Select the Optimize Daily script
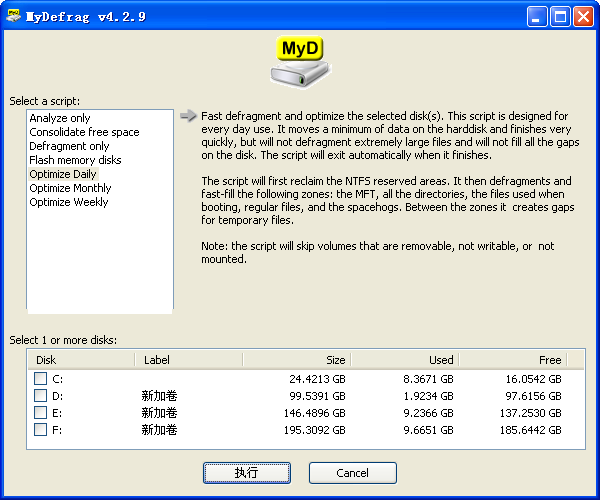The height and width of the screenshot is (500, 600). point(63,174)
